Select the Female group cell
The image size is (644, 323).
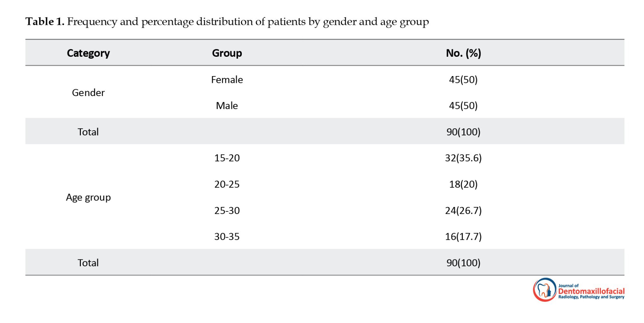227,80
